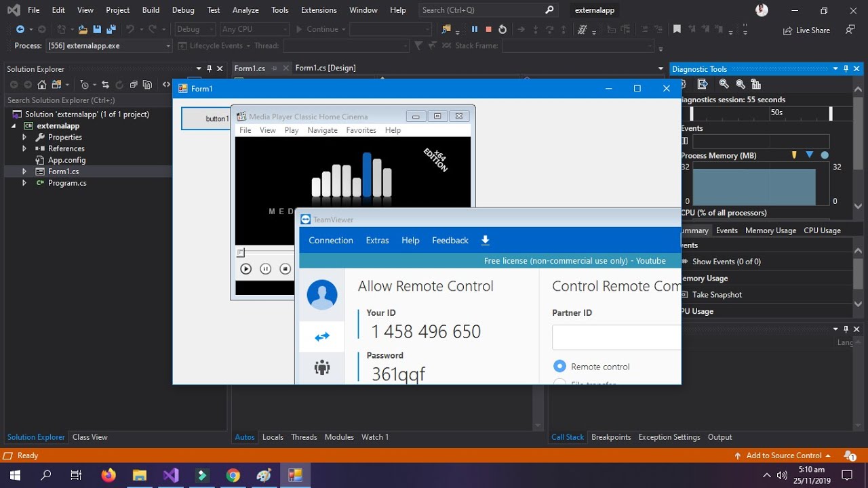
Task: Click the Live Share button
Action: 806,30
